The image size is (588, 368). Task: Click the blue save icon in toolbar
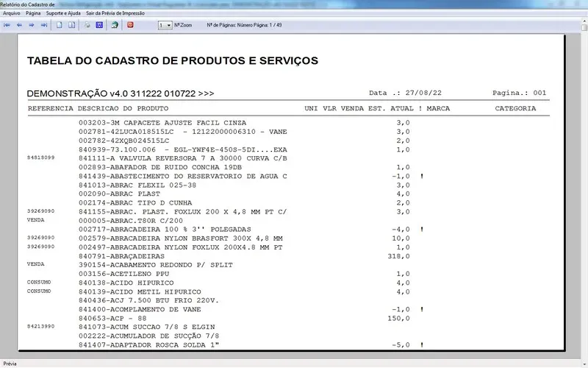[99, 25]
